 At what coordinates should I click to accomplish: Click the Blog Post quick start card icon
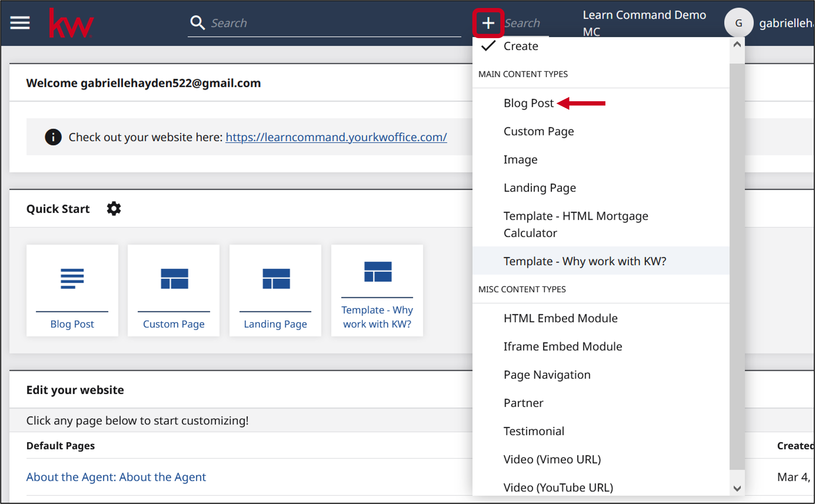coord(72,279)
